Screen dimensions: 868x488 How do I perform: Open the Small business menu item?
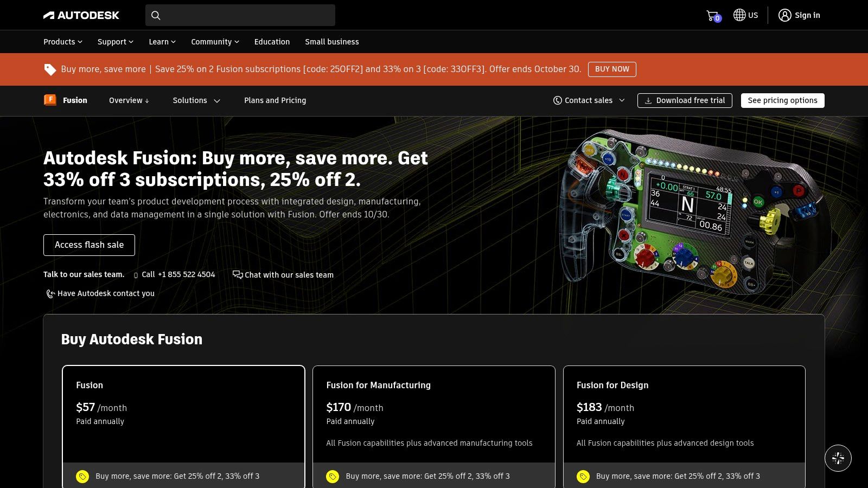point(332,42)
